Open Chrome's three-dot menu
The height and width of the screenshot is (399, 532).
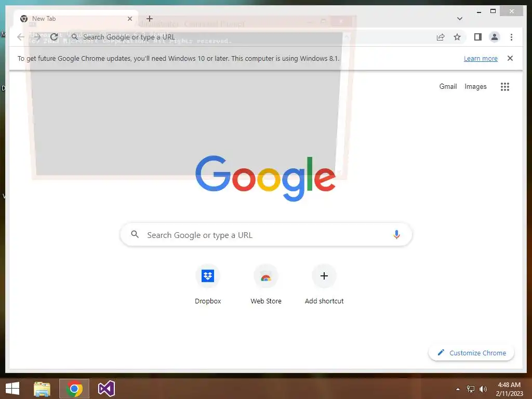[511, 37]
